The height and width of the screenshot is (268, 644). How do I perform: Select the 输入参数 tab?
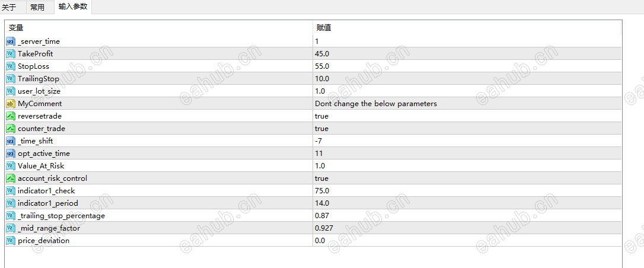pyautogui.click(x=73, y=7)
